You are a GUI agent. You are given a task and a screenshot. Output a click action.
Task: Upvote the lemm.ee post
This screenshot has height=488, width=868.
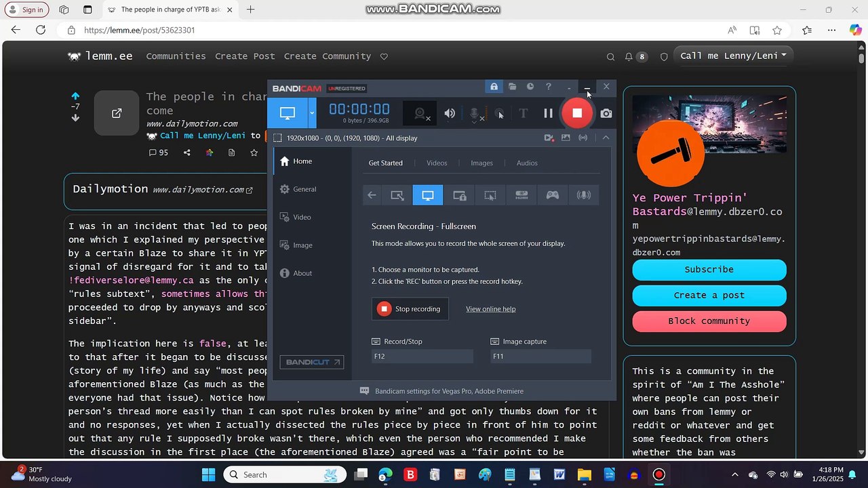tap(75, 96)
